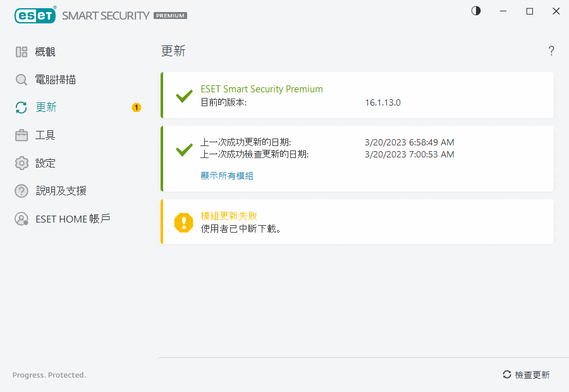Click the 模組更新失敗 warning title
Viewport: 569px width, 392px height.
(229, 216)
